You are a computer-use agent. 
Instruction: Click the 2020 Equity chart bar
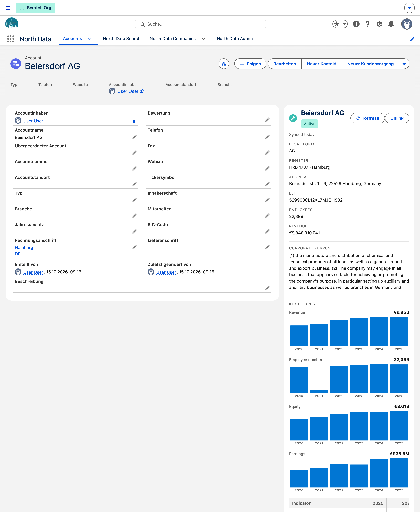[299, 430]
